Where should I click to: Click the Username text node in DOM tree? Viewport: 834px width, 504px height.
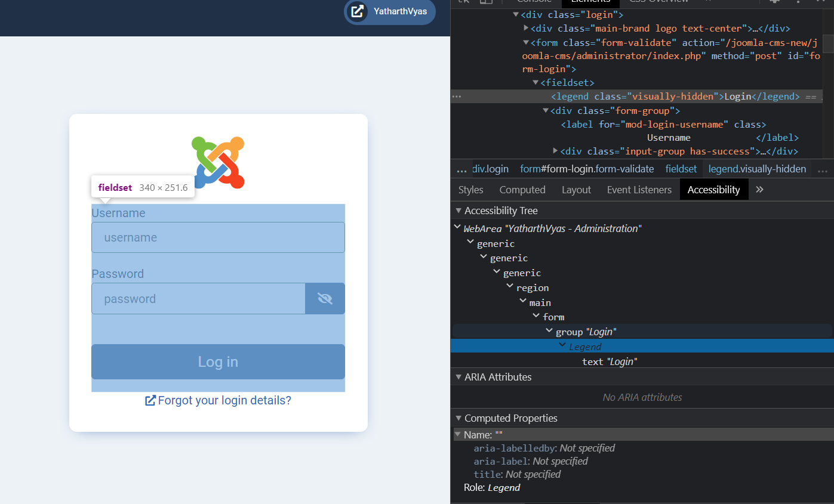coord(669,137)
